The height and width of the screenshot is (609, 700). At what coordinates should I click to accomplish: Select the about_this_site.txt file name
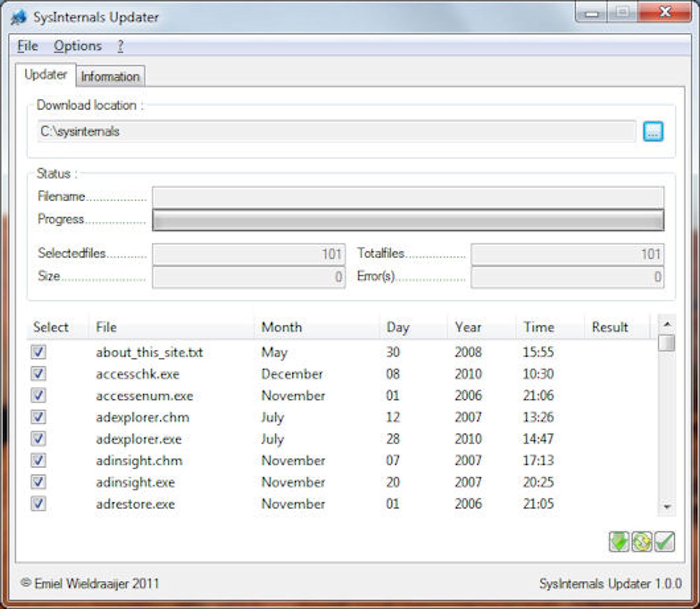[x=149, y=352]
